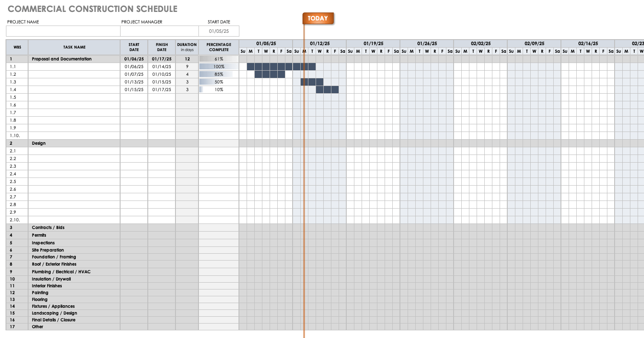
Task: Click the 61% completion cell of Proposal row
Action: 218,59
